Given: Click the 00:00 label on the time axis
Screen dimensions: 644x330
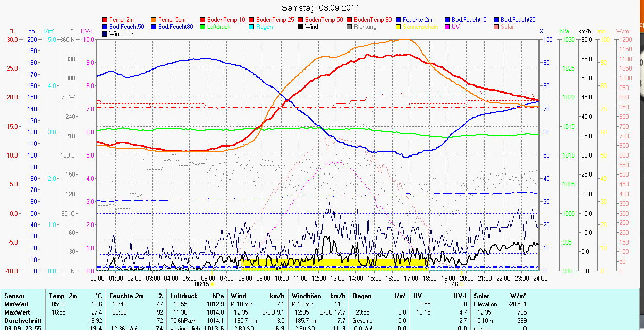Looking at the screenshot, I should pyautogui.click(x=97, y=278).
